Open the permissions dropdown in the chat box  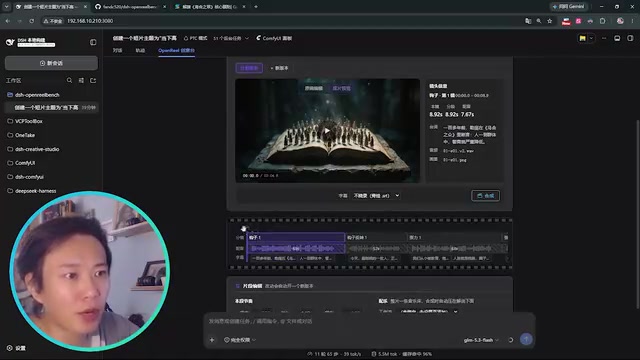tap(240, 340)
